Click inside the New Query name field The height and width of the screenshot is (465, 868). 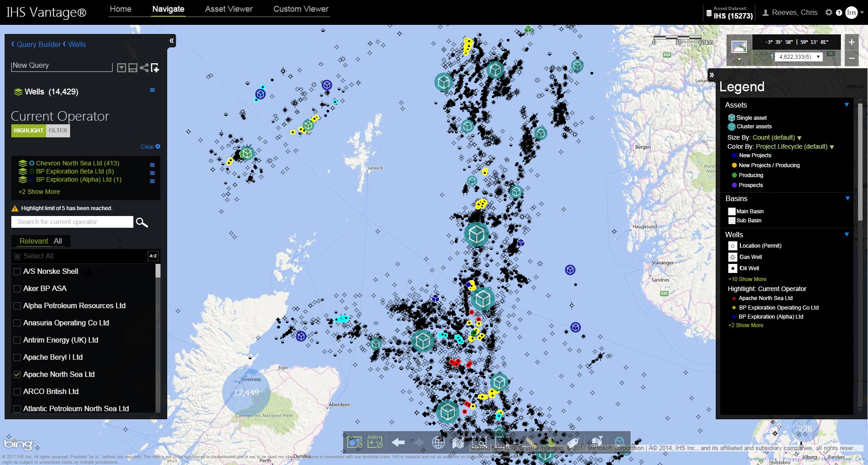point(61,66)
